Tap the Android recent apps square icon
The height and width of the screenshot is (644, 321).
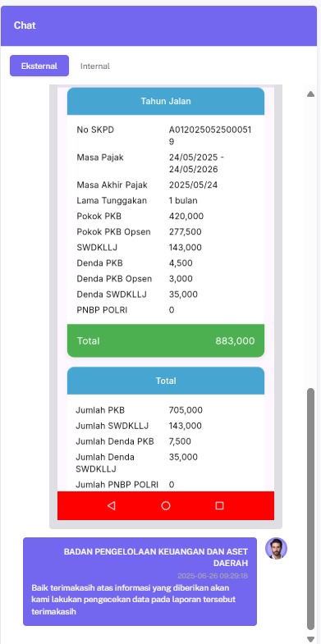(219, 505)
